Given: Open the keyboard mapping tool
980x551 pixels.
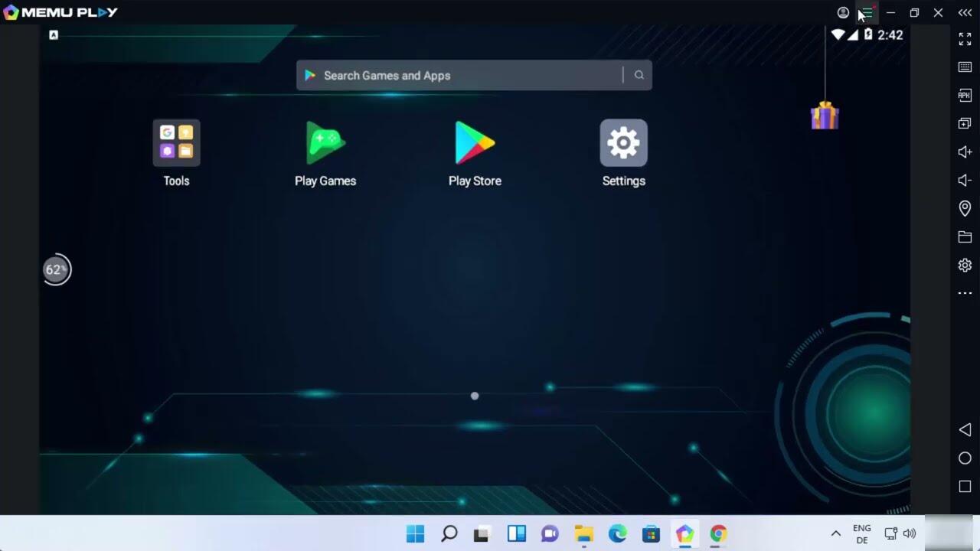Looking at the screenshot, I should click(965, 67).
